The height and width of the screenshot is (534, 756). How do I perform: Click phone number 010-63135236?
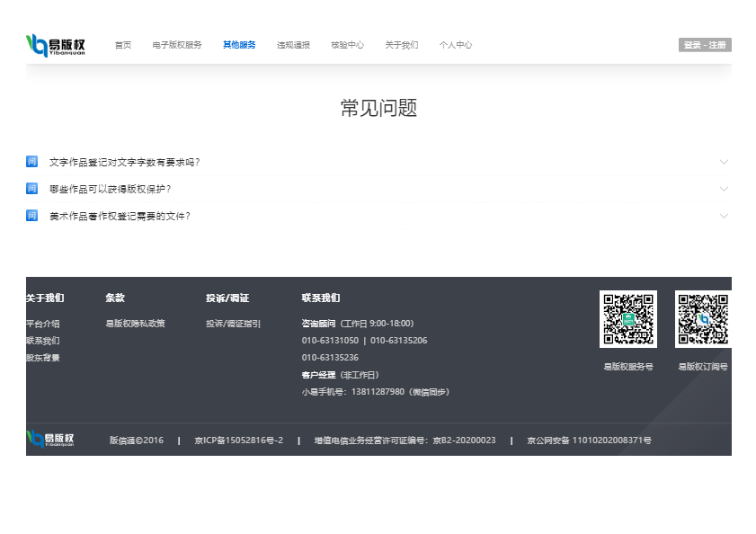click(x=330, y=358)
